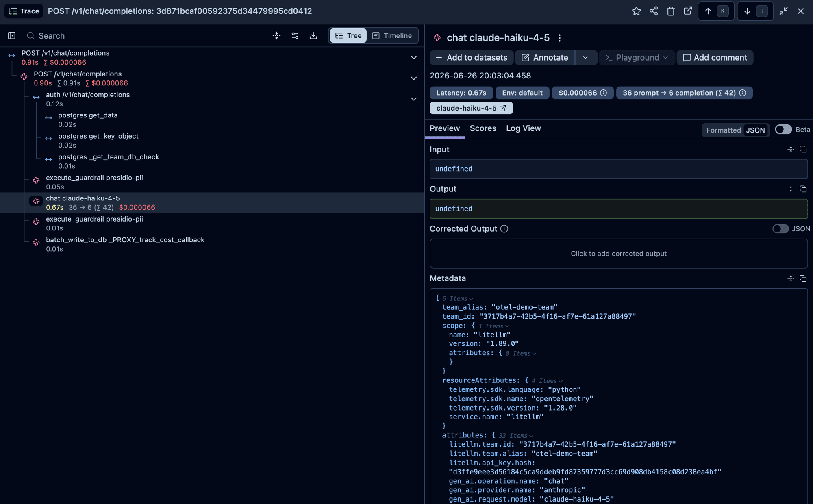Collapse the metadata root 6 Items object
The width and height of the screenshot is (813, 504).
point(458,299)
